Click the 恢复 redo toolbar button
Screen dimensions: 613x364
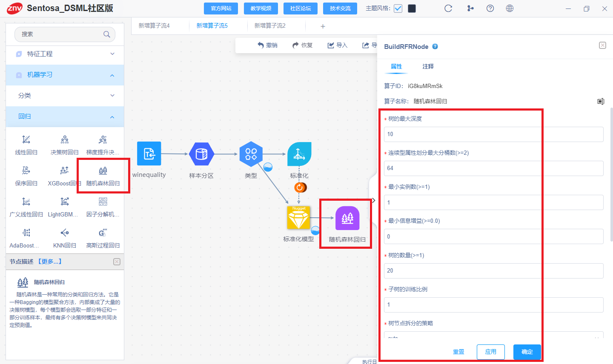[x=303, y=45]
